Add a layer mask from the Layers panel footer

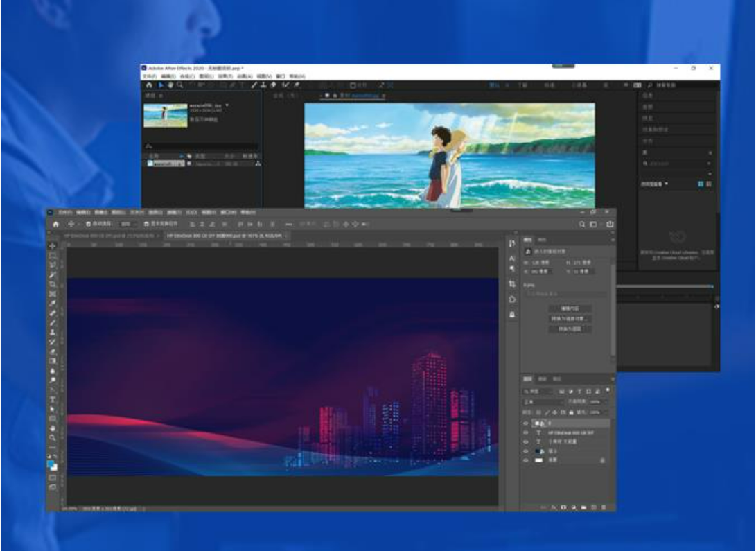(x=563, y=507)
